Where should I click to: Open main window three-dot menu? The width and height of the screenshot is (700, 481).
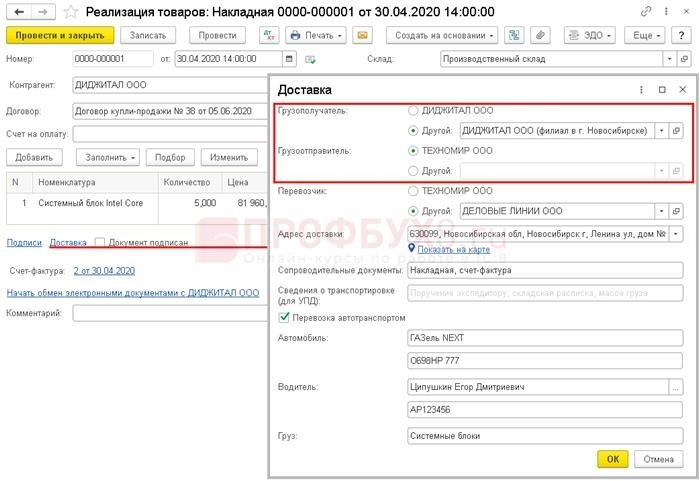(666, 12)
